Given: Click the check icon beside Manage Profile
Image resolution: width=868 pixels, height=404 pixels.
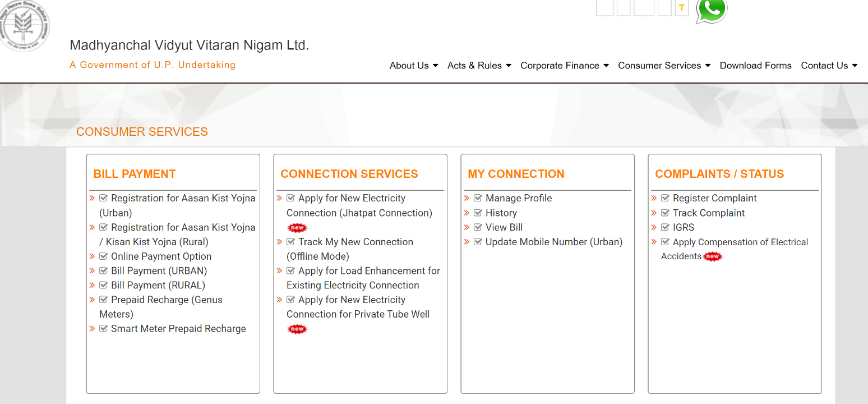Looking at the screenshot, I should (478, 198).
